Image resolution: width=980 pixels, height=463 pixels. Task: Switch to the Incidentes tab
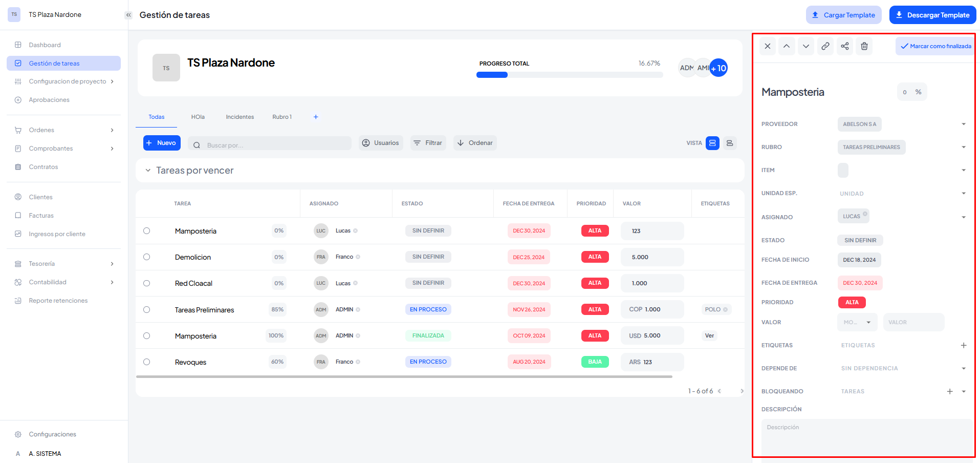coord(239,117)
